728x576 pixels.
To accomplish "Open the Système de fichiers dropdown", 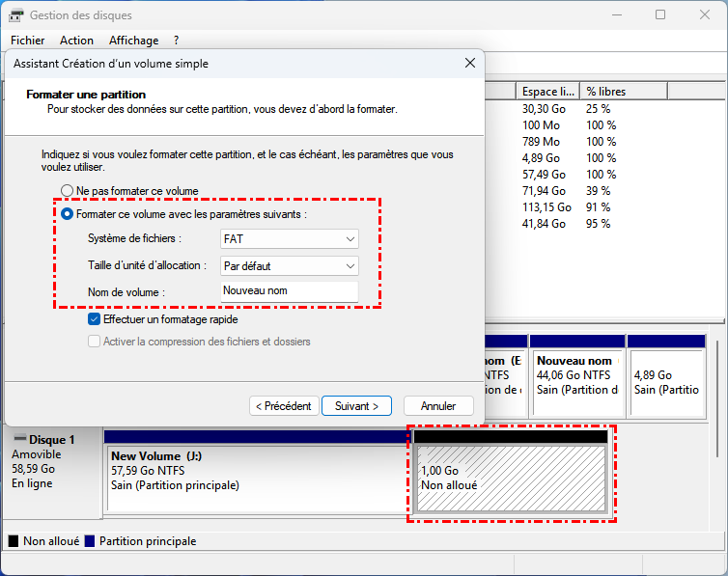I will click(x=290, y=239).
